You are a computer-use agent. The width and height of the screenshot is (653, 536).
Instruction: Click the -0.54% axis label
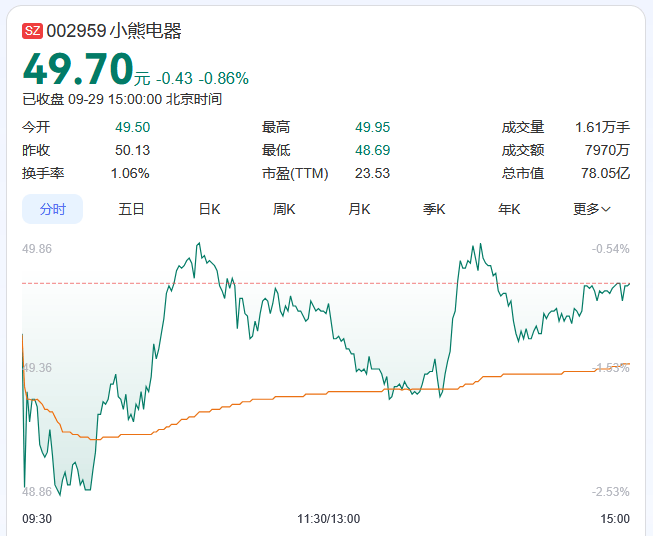[x=611, y=249]
